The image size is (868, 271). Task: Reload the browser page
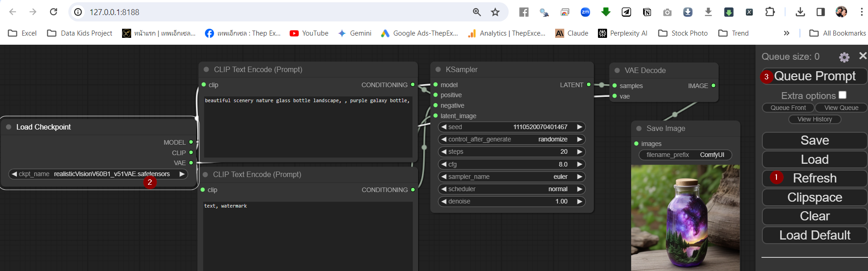click(53, 12)
